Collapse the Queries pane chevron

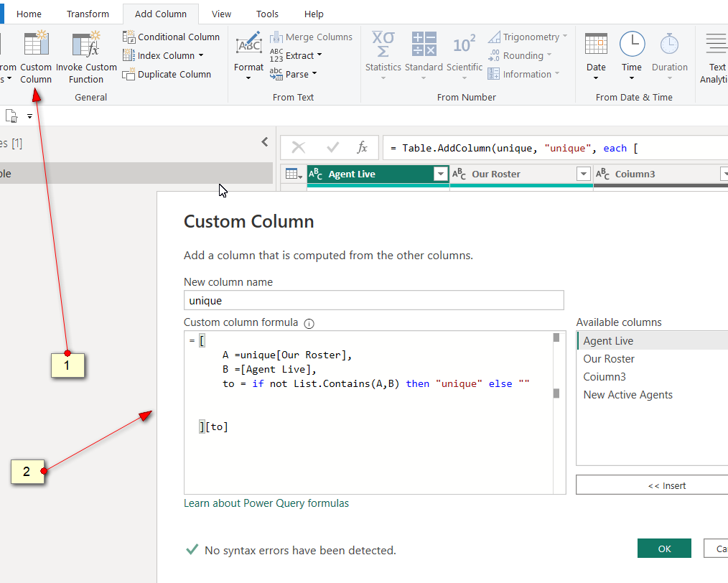click(265, 142)
